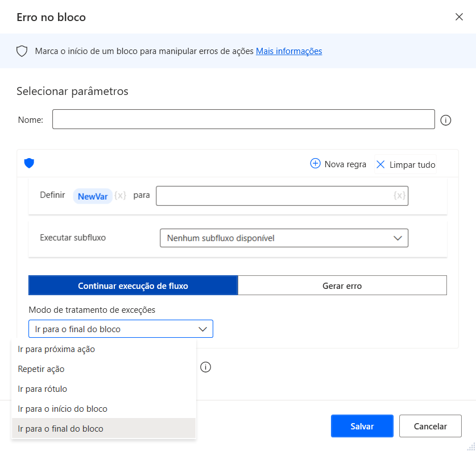Image resolution: width=476 pixels, height=451 pixels.
Task: Open the 'Mais informações' link
Action: [289, 51]
